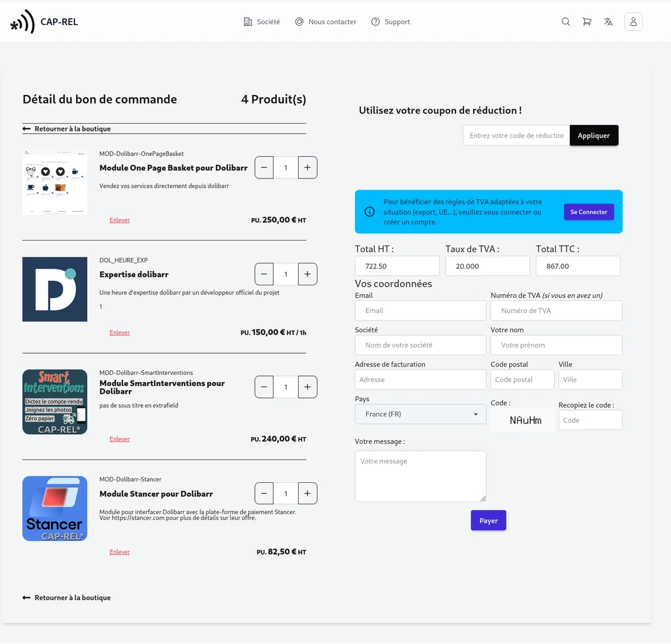
Task: Open the search icon in header
Action: point(566,22)
